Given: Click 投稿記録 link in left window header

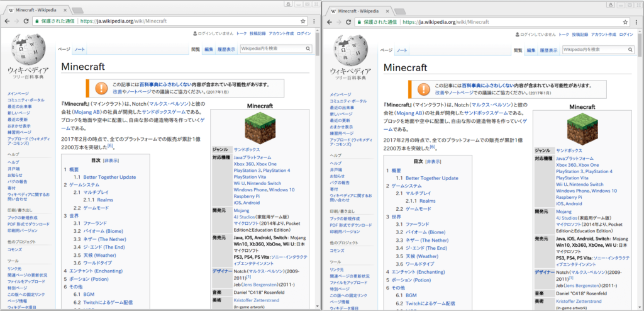Looking at the screenshot, I should (x=257, y=33).
